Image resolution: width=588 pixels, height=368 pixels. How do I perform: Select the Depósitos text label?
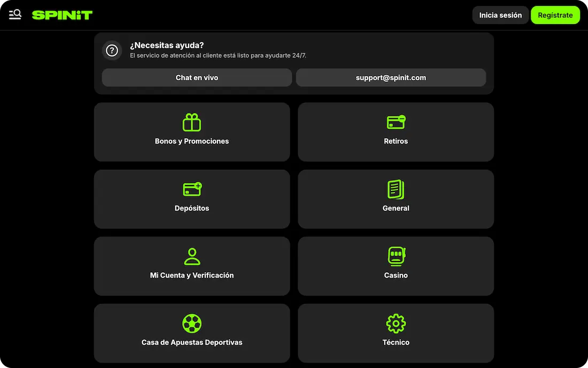click(x=192, y=209)
